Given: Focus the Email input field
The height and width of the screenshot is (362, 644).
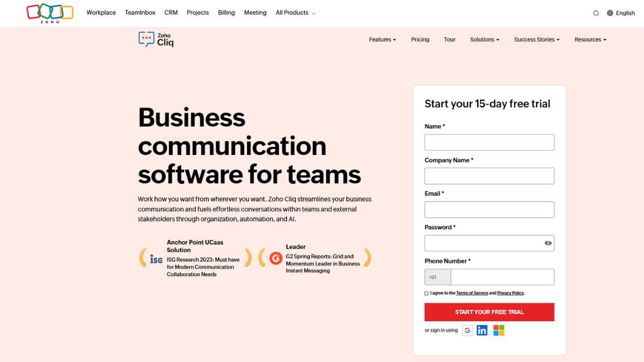Looking at the screenshot, I should pyautogui.click(x=489, y=210).
